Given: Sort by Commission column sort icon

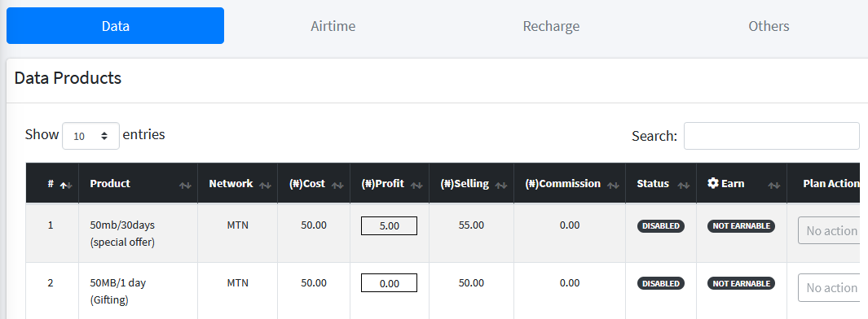Looking at the screenshot, I should pos(614,186).
